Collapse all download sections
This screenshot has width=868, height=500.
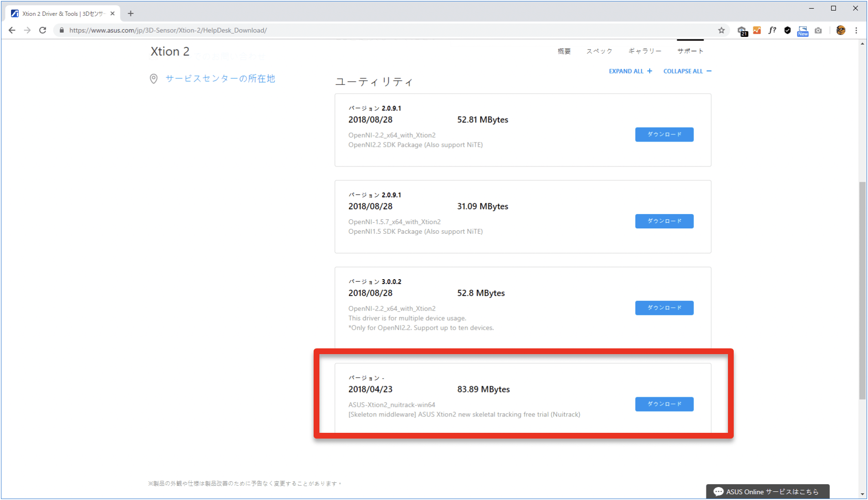tap(687, 71)
